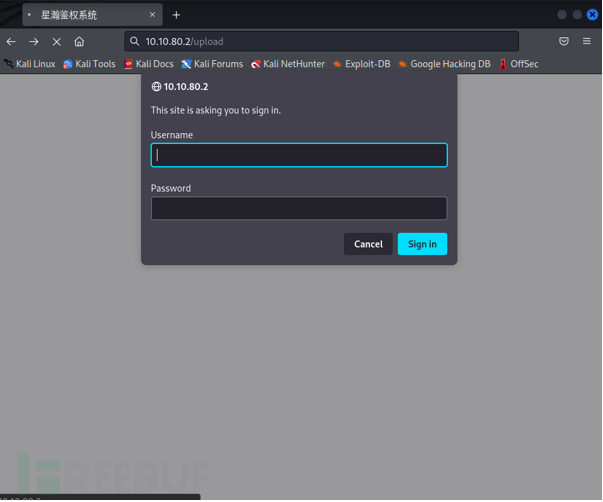Open the Kali Docs bookmark
Screen dimensions: 603x502
(x=149, y=64)
